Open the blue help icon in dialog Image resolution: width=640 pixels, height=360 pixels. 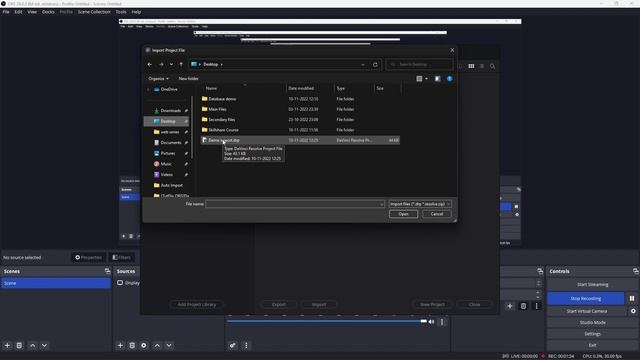click(x=449, y=79)
